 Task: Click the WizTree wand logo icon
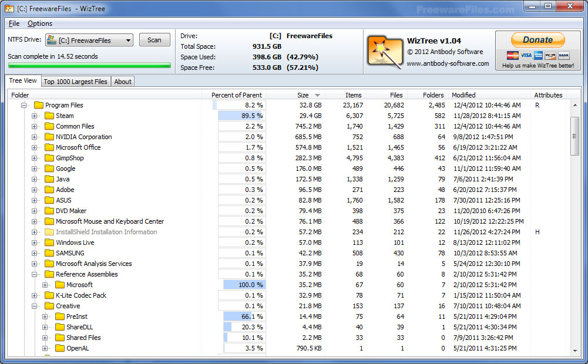pos(384,52)
